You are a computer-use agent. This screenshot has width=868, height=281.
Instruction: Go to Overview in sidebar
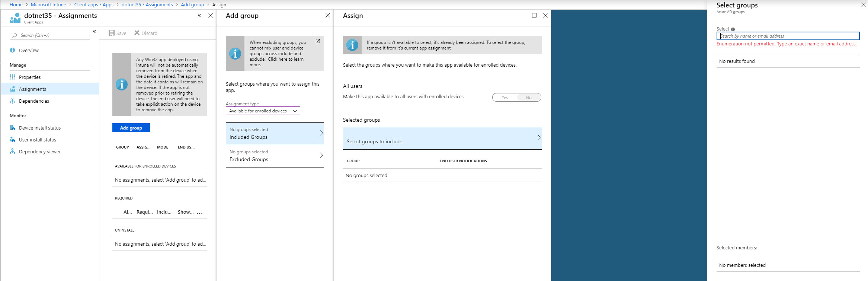pos(29,51)
